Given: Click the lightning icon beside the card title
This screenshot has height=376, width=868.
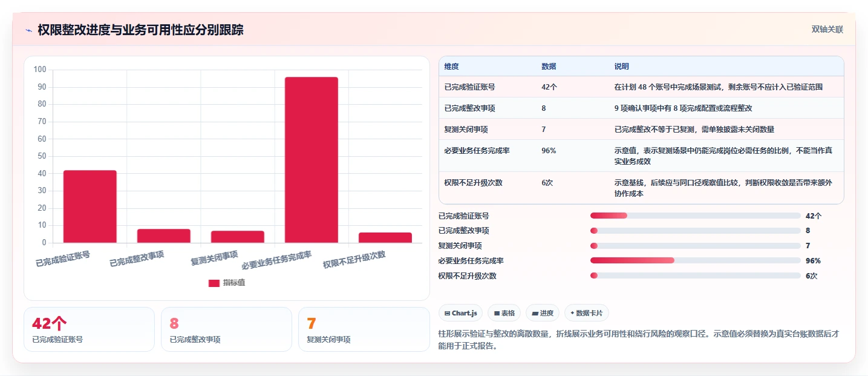Looking at the screenshot, I should pyautogui.click(x=28, y=30).
